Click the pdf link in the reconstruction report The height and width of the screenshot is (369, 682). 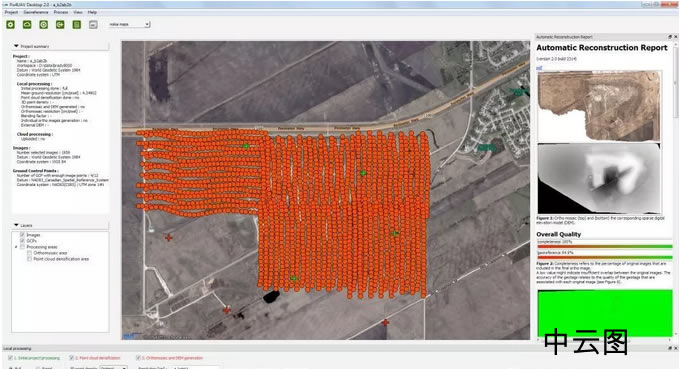point(539,67)
